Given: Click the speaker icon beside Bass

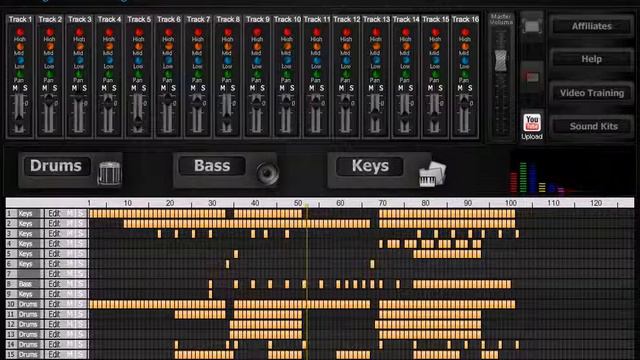Looking at the screenshot, I should point(267,173).
